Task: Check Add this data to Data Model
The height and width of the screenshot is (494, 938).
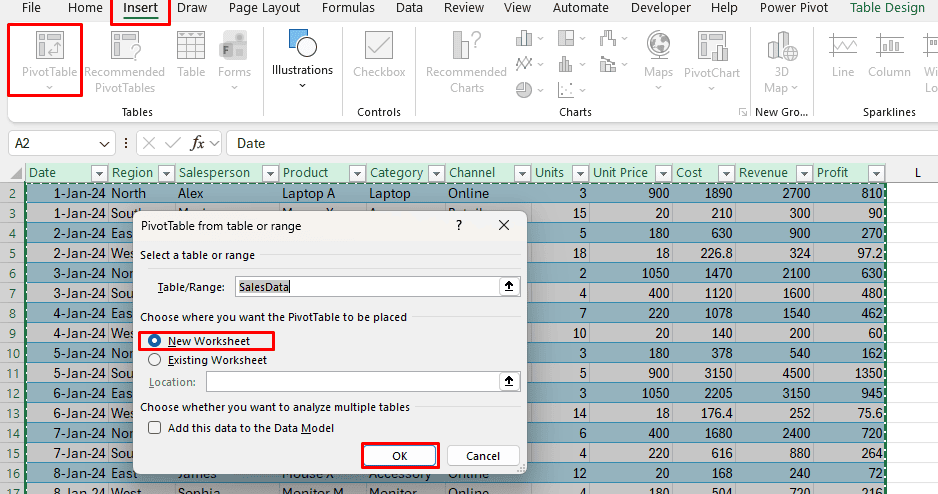Action: coord(154,428)
